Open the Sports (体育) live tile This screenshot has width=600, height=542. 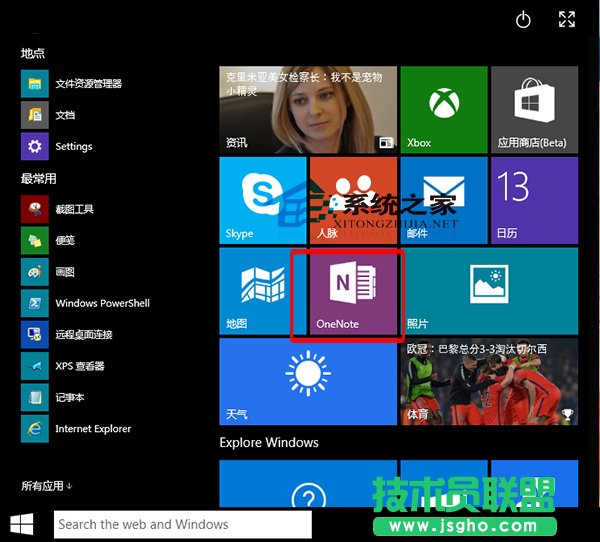coord(490,382)
